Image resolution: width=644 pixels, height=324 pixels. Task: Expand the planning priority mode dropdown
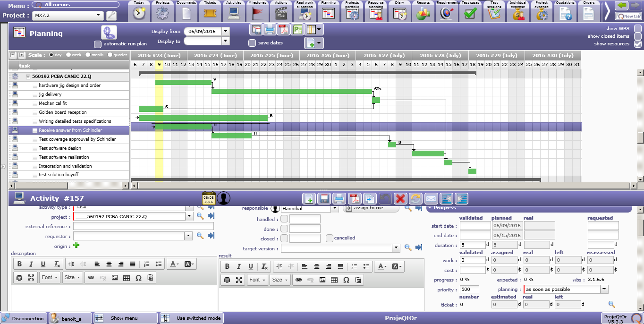pos(604,289)
